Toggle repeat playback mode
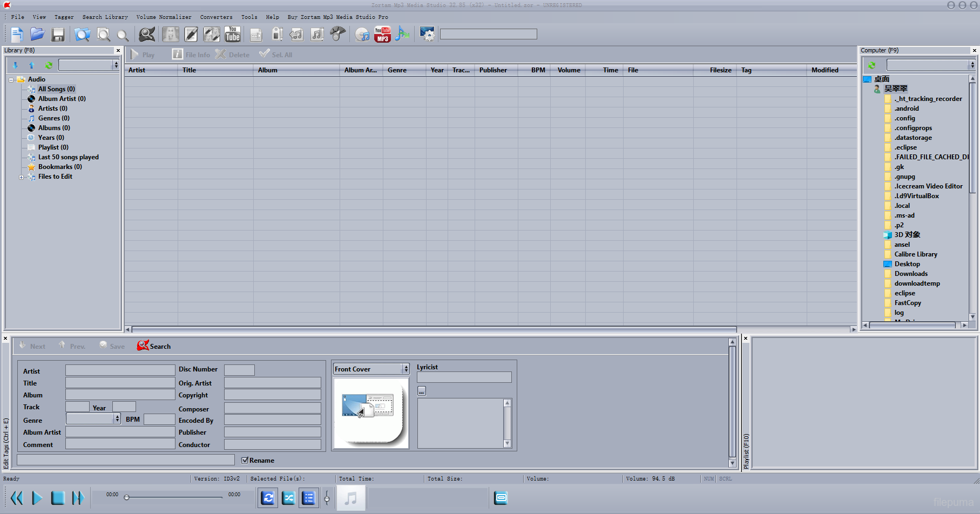Viewport: 980px width, 514px height. click(268, 497)
